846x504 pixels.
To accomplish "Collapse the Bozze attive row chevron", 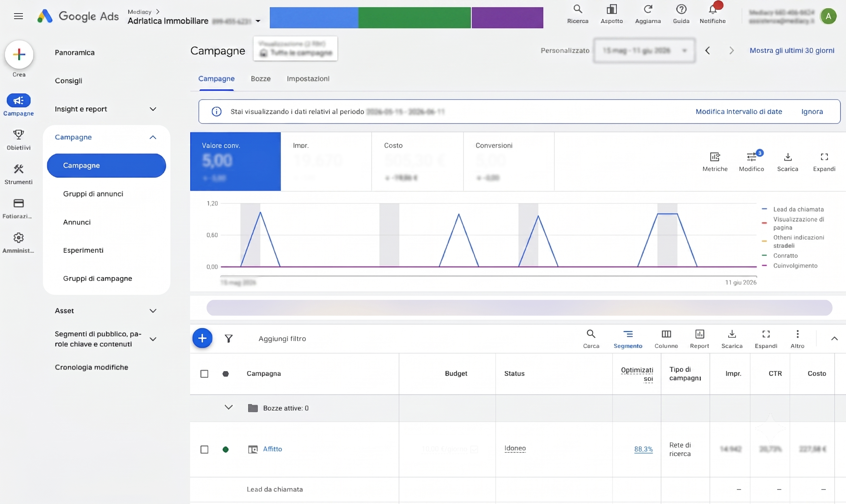I will tap(229, 407).
